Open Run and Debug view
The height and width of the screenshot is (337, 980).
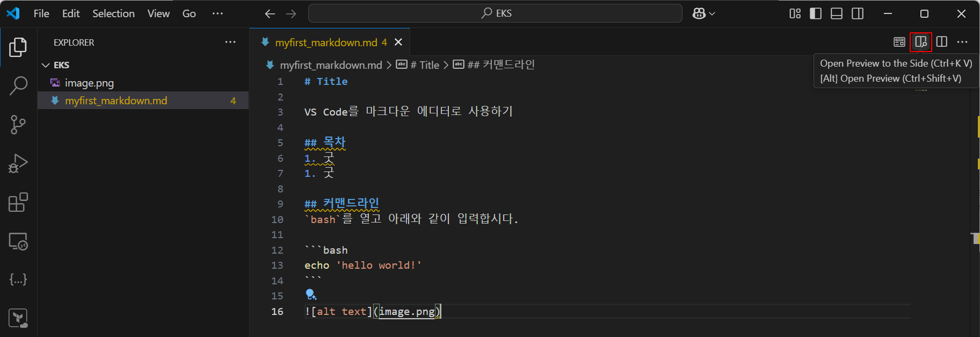coord(18,163)
